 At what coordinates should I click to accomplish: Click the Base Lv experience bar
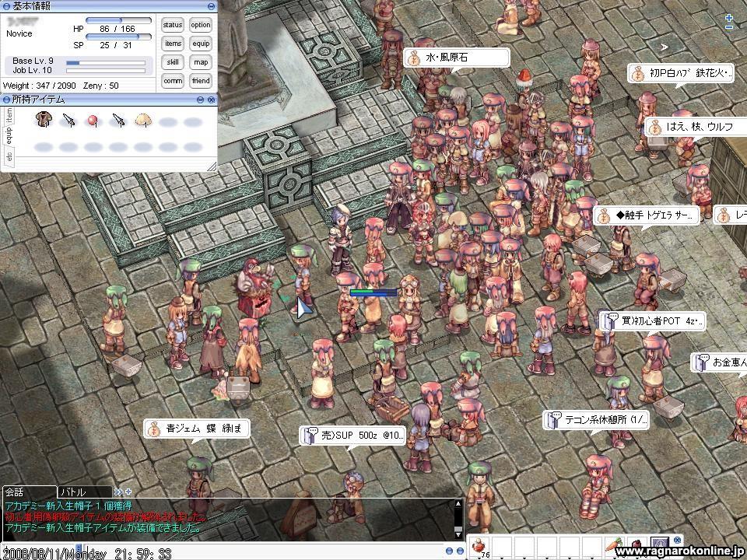(x=106, y=62)
